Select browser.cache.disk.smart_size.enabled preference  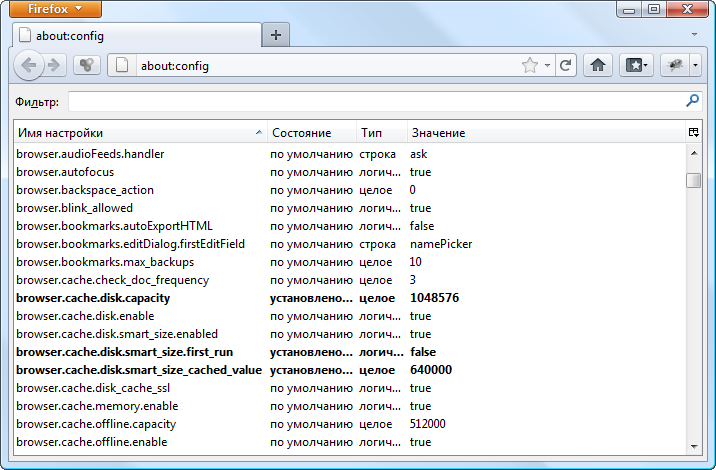[350, 334]
